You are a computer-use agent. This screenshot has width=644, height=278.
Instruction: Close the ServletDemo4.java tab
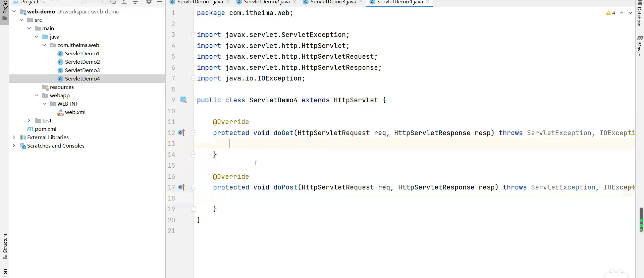(x=428, y=2)
